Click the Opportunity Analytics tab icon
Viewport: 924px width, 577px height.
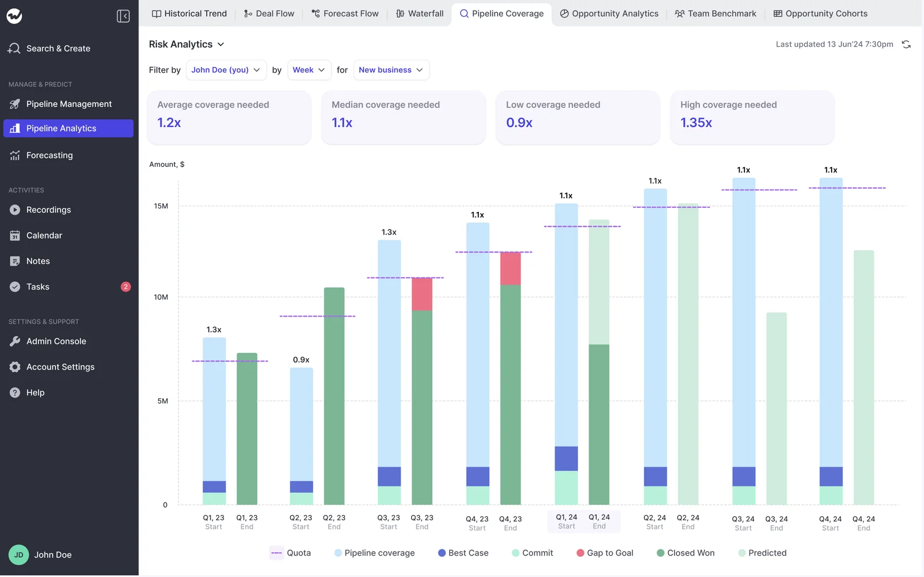coord(564,13)
